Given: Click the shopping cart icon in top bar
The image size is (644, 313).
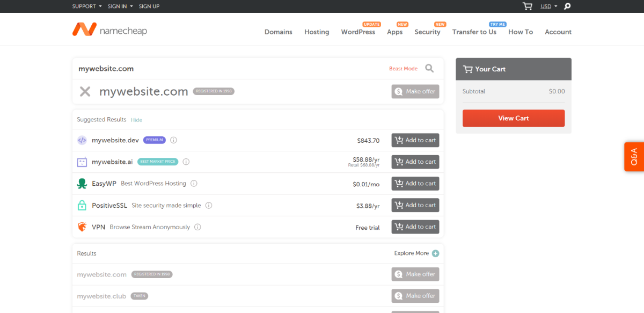Looking at the screenshot, I should (528, 6).
